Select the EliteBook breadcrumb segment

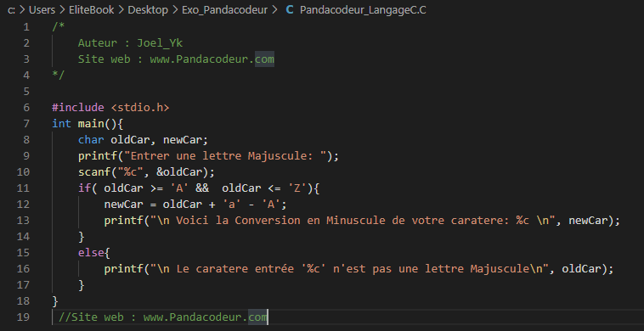(92, 10)
